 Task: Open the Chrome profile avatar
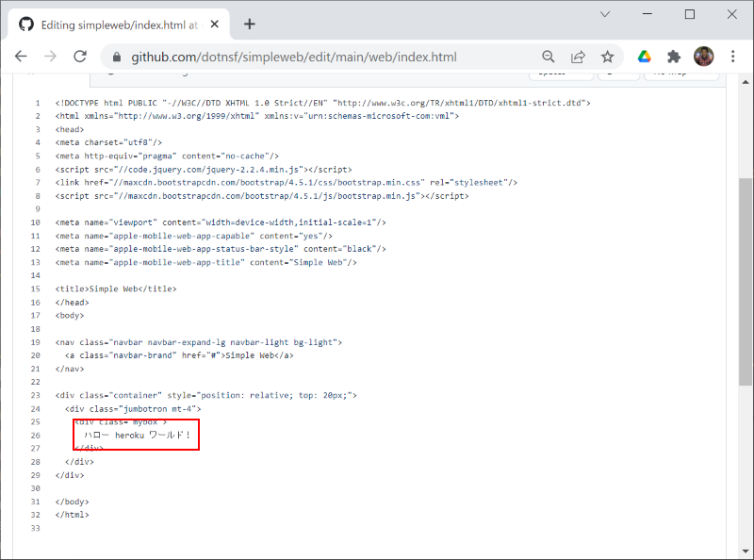click(x=703, y=57)
